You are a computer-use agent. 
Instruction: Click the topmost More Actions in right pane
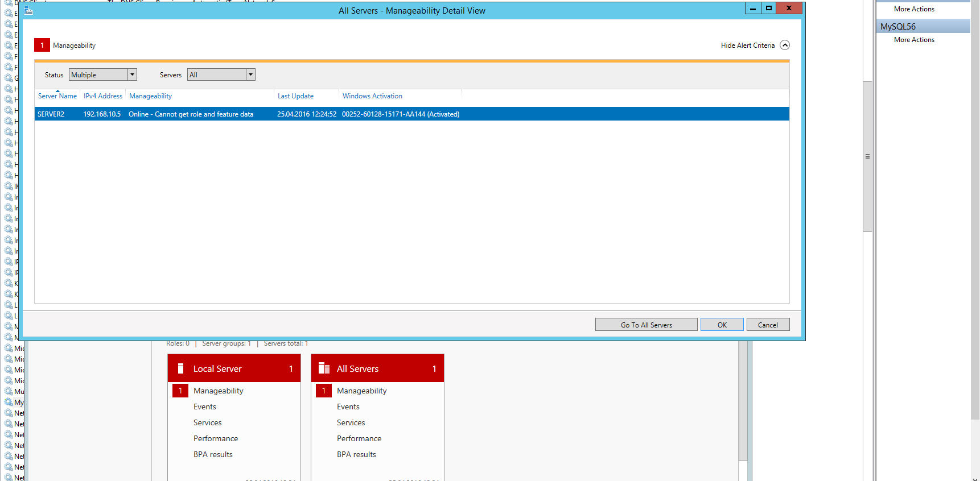(x=914, y=9)
